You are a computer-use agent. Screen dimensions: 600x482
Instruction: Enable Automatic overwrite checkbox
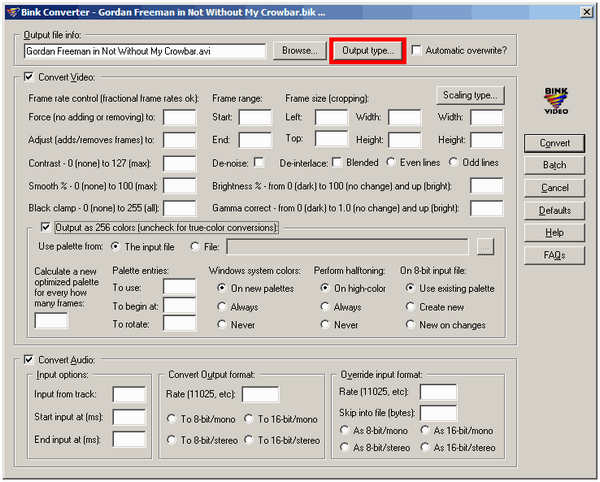(x=416, y=50)
